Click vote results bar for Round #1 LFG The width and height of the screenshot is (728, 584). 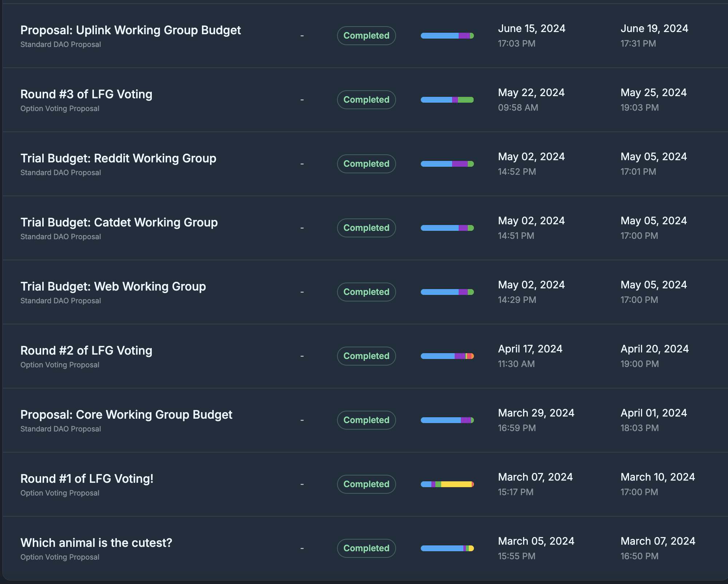pyautogui.click(x=447, y=484)
